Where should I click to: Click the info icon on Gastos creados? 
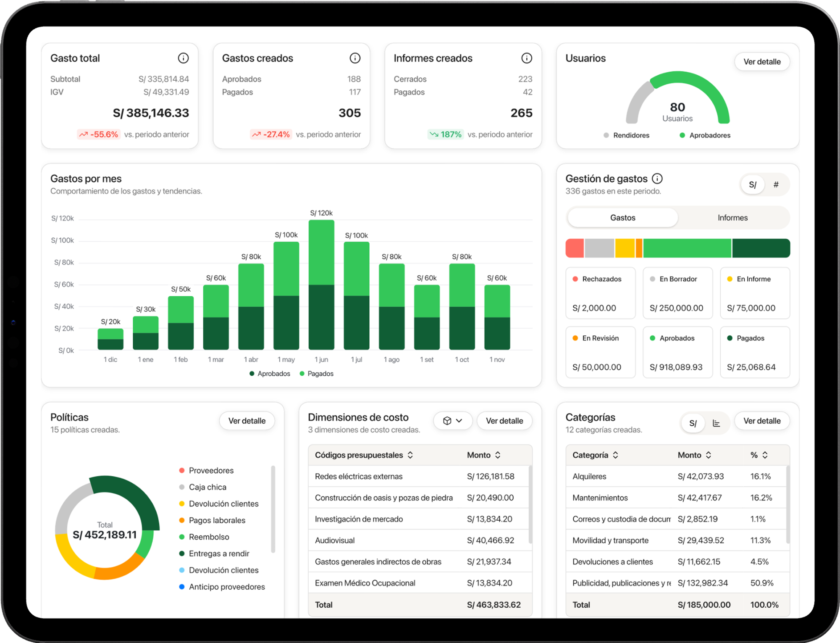tap(355, 58)
